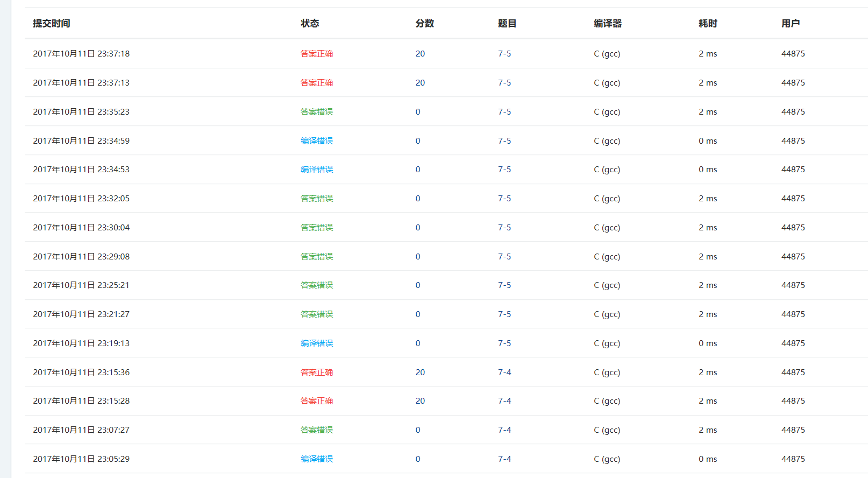Open problem 7-4 link in 23:15:36 row
Viewport: 868px width, 478px height.
click(504, 372)
